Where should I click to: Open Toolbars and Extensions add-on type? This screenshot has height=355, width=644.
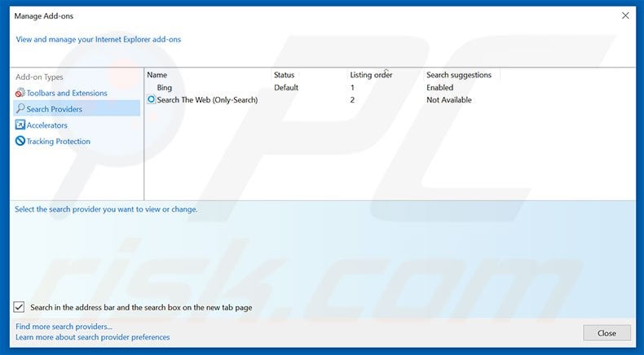67,93
